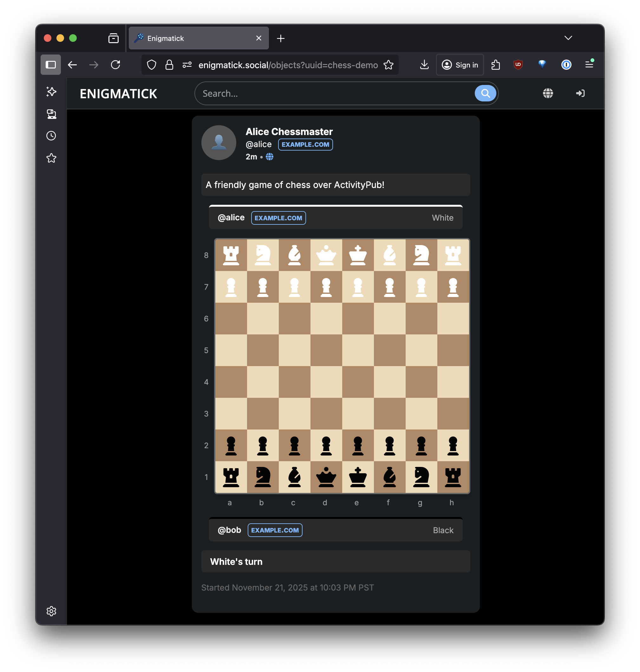Screen dimensions: 640x672
Task: Click the ENIGMATICK logo link
Action: pos(118,94)
